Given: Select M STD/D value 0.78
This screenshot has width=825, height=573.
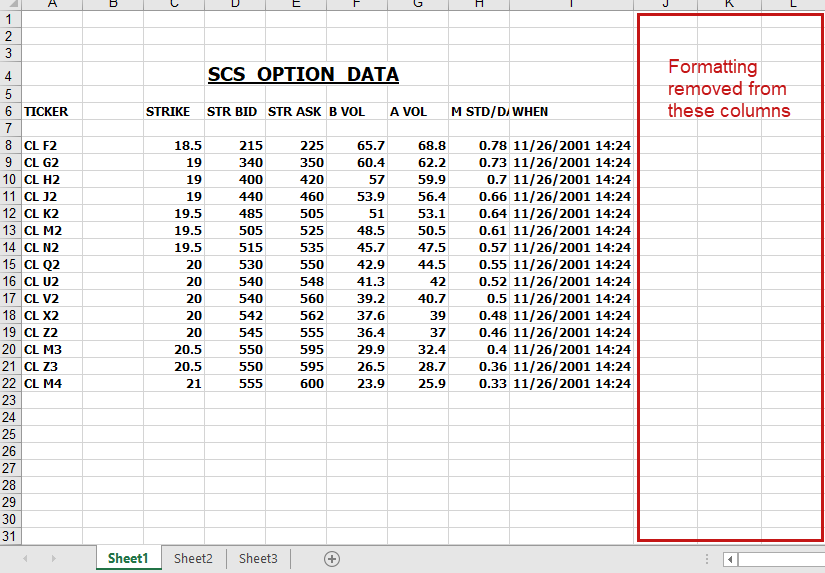Looking at the screenshot, I should [479, 145].
